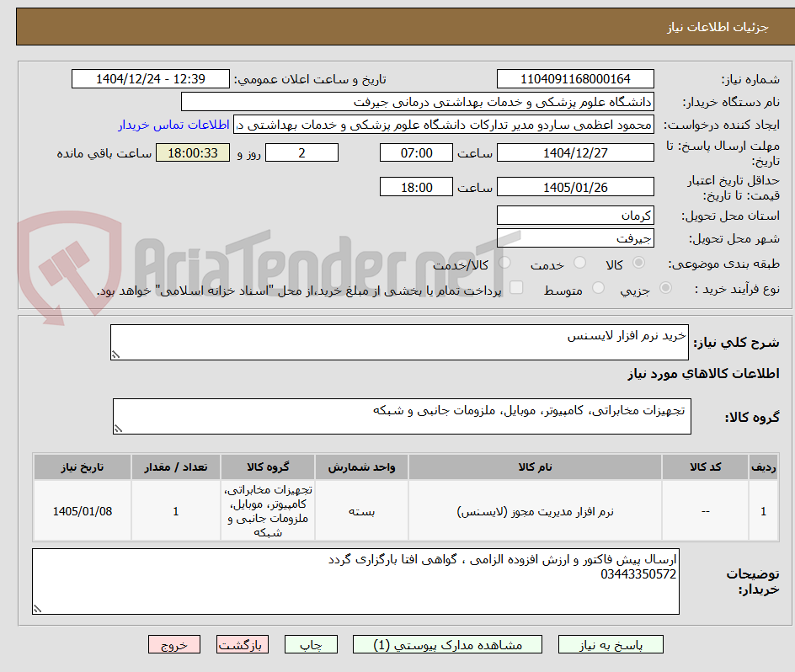Click the page title 'جزئیات اطلاعات نیاز'

(x=718, y=27)
